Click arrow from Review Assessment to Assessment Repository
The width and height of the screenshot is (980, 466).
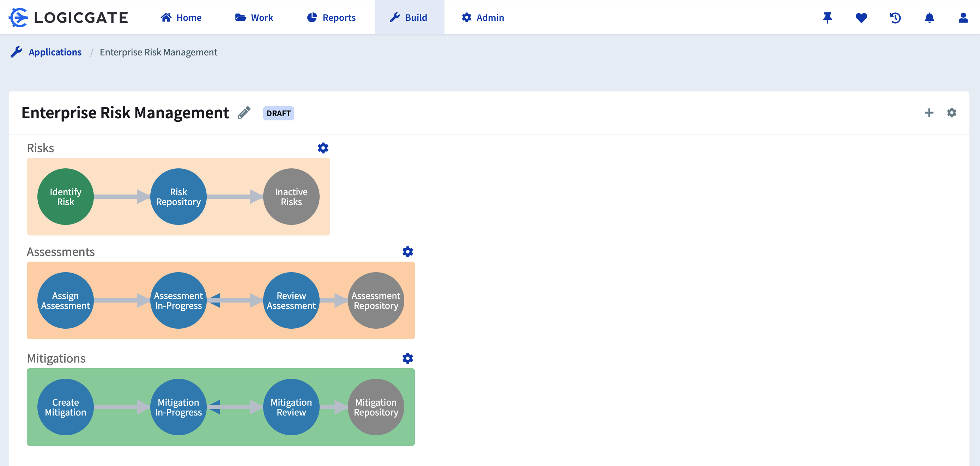[x=334, y=300]
